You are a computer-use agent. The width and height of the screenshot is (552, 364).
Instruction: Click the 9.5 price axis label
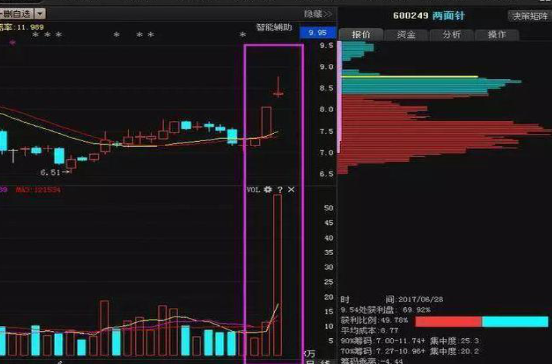point(326,45)
